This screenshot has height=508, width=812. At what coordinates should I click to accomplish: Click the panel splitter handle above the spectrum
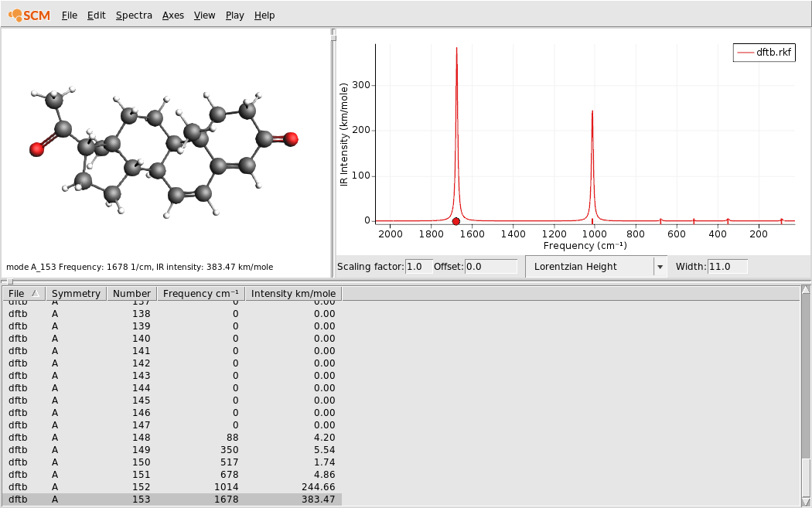pos(333,35)
